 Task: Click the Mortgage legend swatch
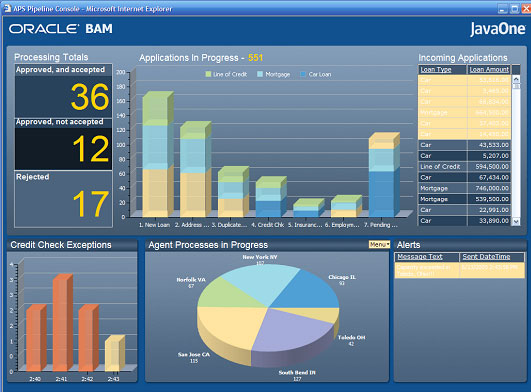260,74
